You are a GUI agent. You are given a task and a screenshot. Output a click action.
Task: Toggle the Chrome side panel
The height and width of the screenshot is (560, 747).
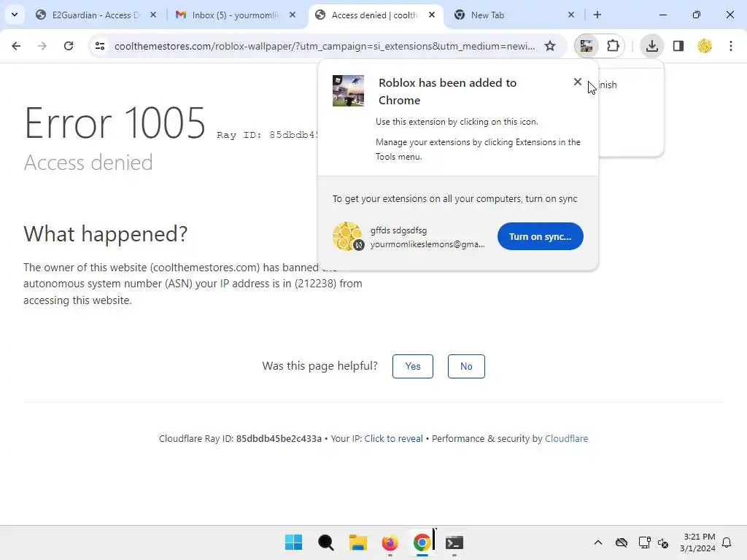pyautogui.click(x=678, y=46)
